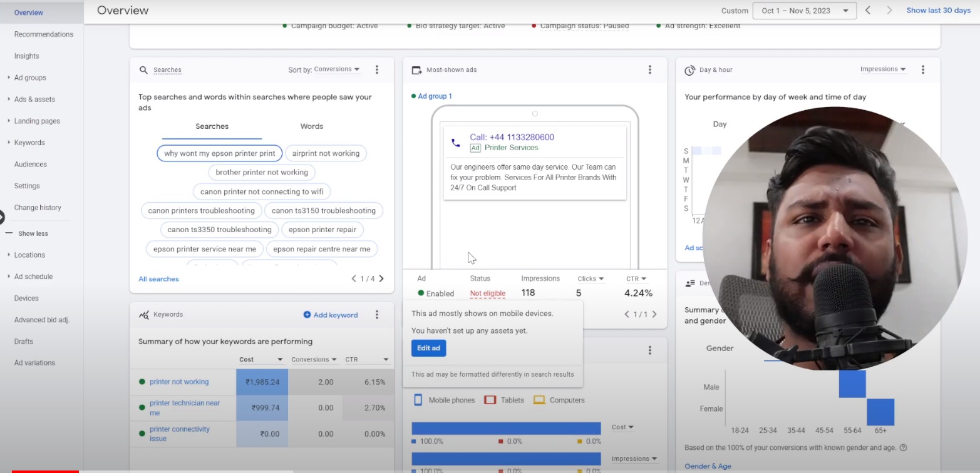Image resolution: width=980 pixels, height=473 pixels.
Task: Expand Ad groups in the sidebar
Action: (x=30, y=78)
